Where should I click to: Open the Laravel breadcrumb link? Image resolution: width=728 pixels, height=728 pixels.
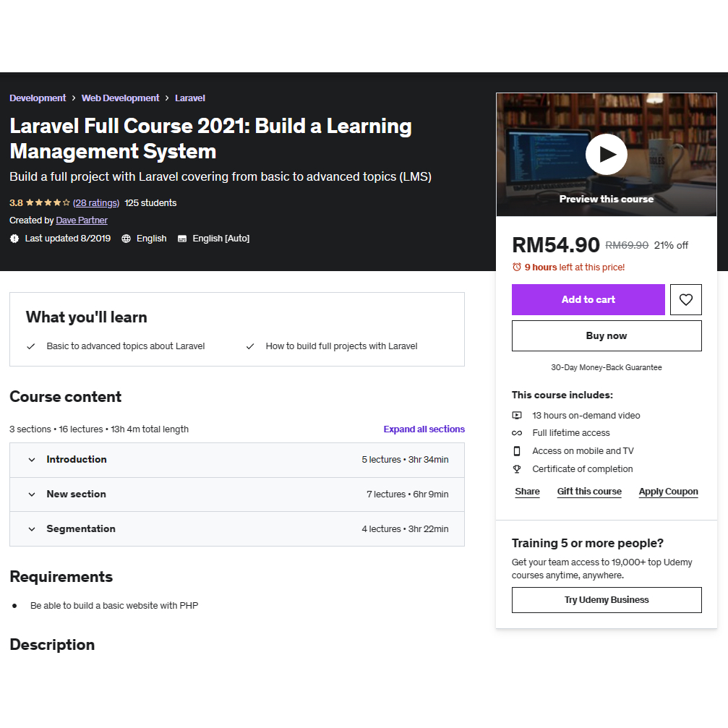pyautogui.click(x=190, y=98)
